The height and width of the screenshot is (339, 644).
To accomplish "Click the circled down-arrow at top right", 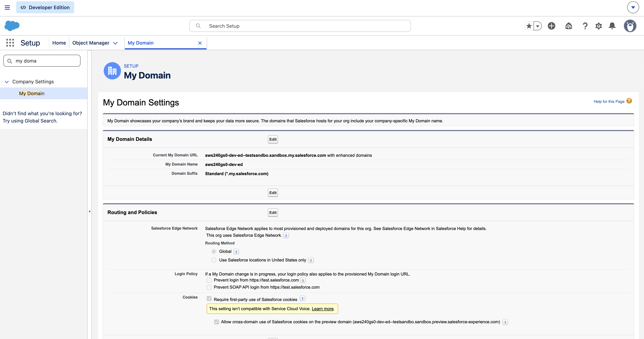I will click(633, 7).
